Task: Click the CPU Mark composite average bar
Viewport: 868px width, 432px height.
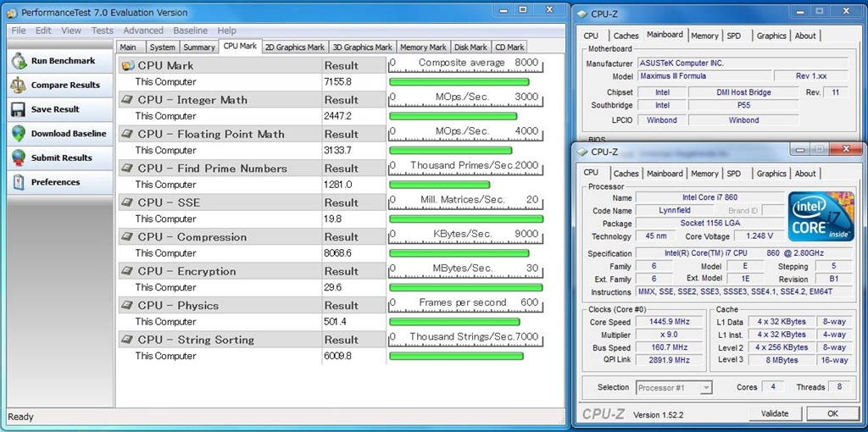Action: click(x=459, y=82)
